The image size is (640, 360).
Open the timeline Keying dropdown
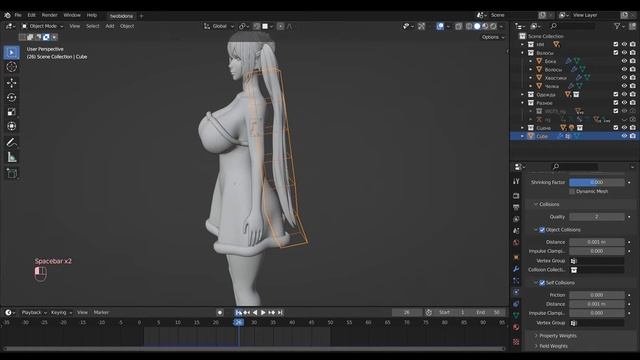(61, 313)
